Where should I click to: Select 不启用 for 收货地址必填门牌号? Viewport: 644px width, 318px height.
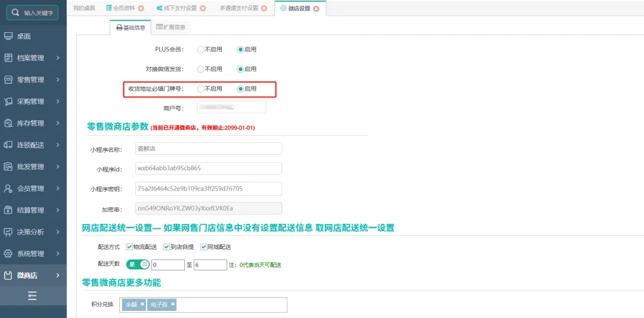(201, 89)
